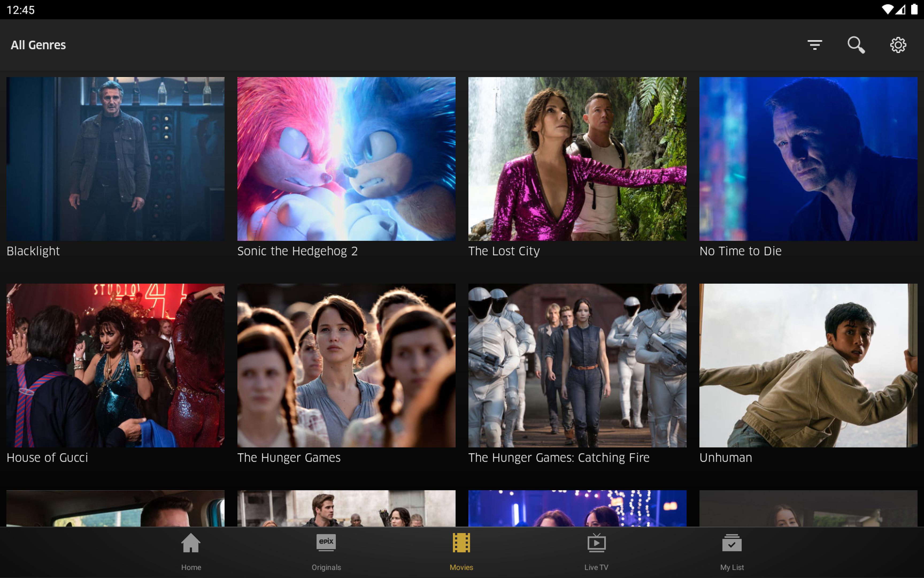Tap the Home house icon

click(191, 543)
